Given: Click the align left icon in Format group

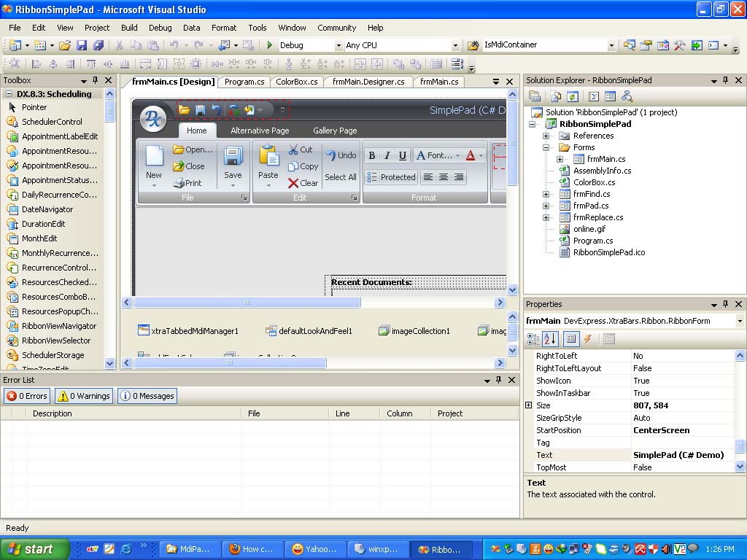Looking at the screenshot, I should tap(428, 177).
